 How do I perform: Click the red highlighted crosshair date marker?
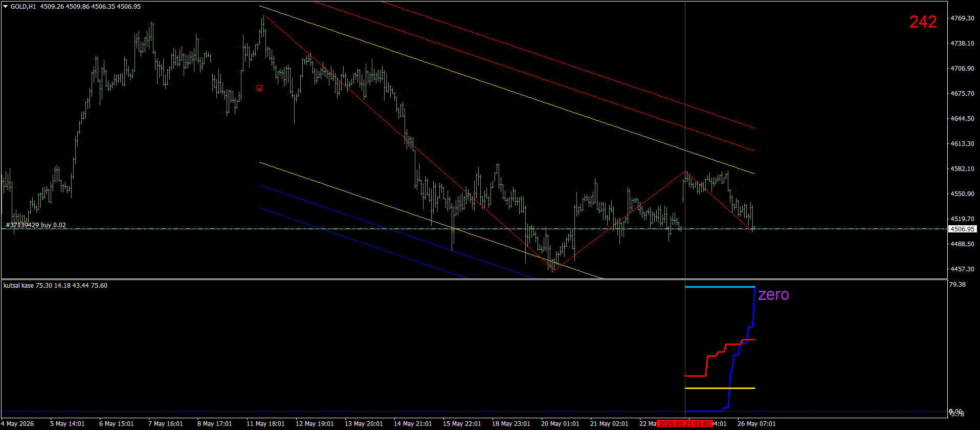point(684,424)
